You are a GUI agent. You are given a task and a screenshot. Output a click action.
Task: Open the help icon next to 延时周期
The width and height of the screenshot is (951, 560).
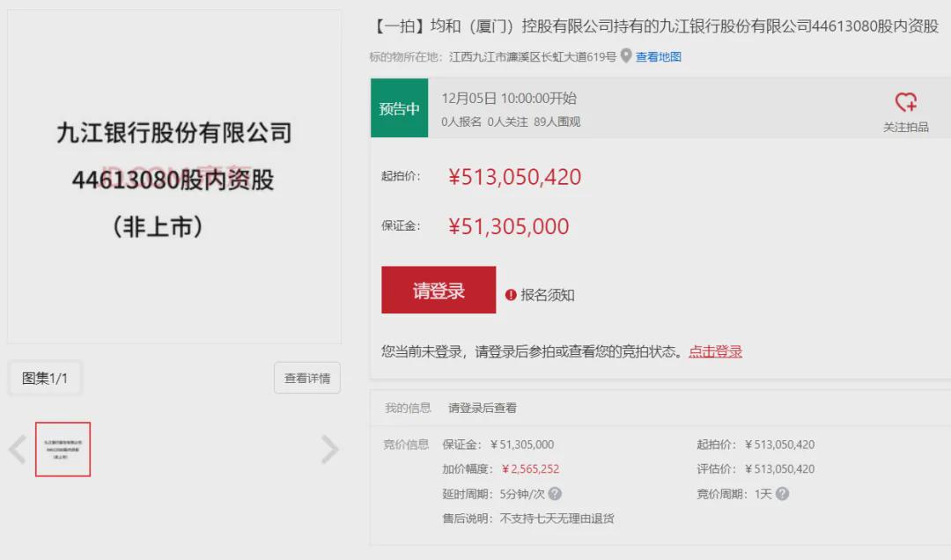(x=555, y=494)
